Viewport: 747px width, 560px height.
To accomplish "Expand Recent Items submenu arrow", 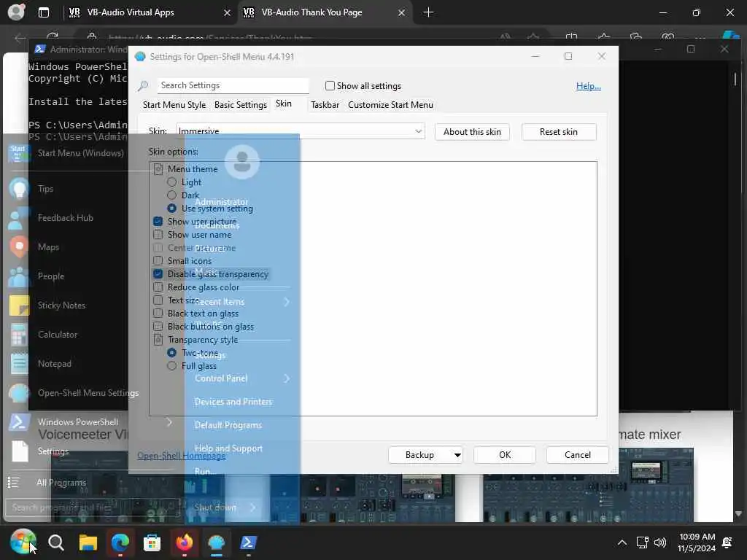I will coord(286,302).
